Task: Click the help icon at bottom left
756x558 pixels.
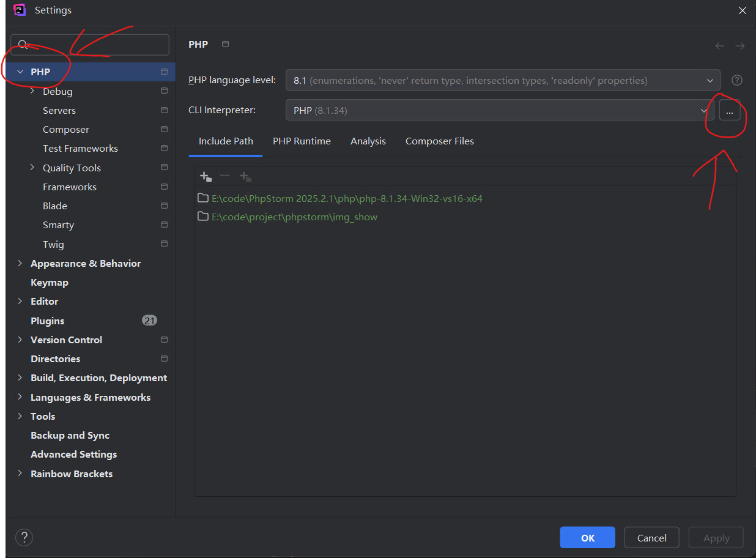Action: pos(24,537)
